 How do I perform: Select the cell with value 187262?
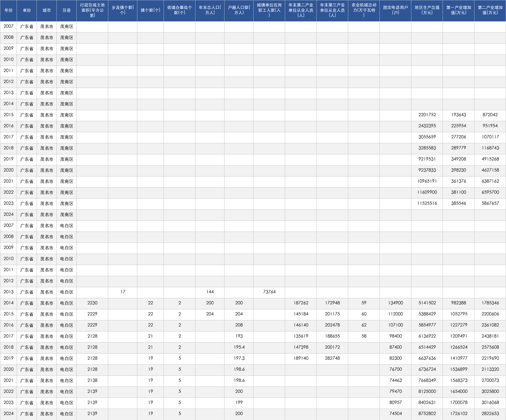click(x=301, y=303)
